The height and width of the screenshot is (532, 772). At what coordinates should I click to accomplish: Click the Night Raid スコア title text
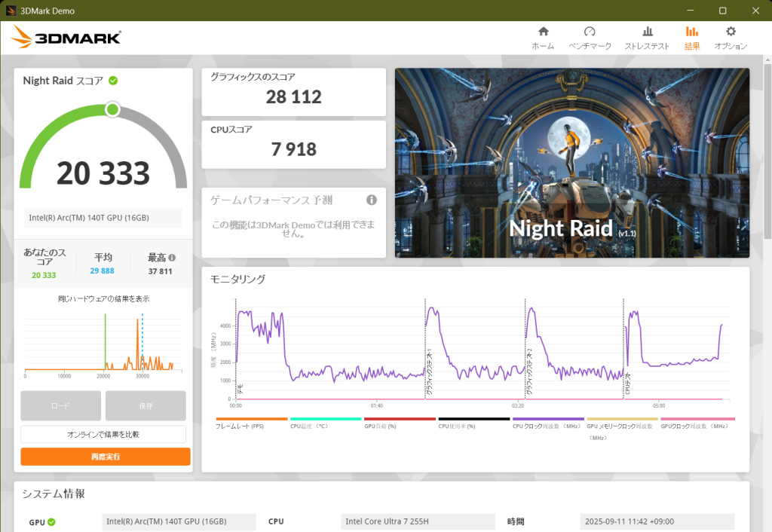coord(63,81)
